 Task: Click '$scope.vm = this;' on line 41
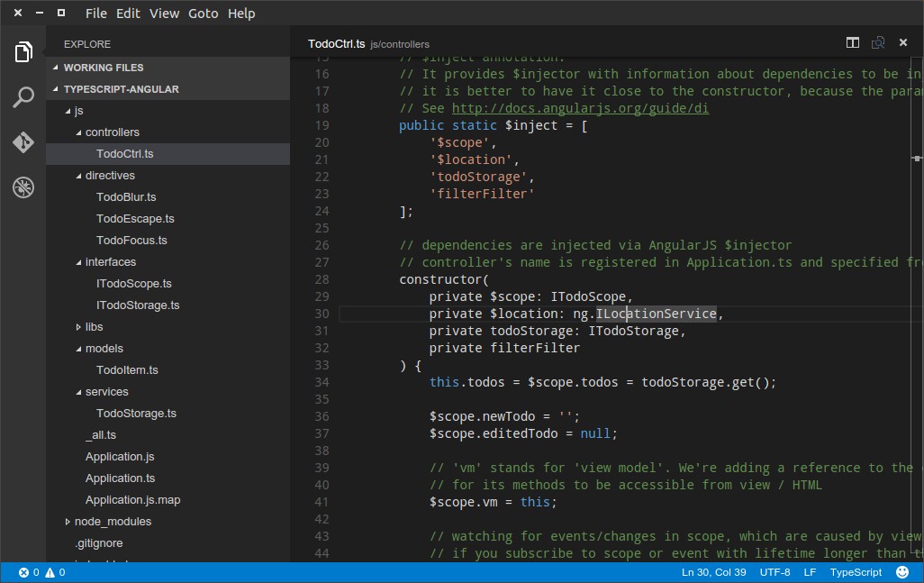pyautogui.click(x=493, y=502)
